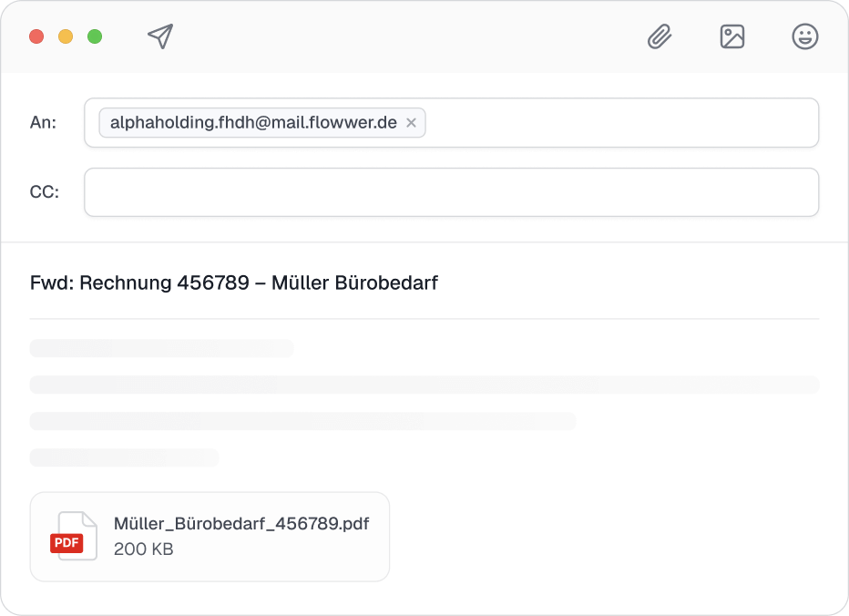Click the CC: label

(45, 192)
